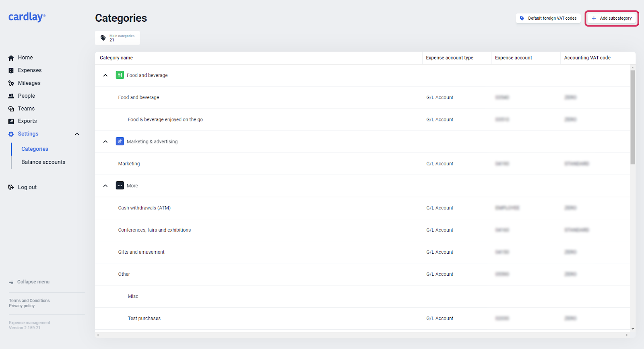This screenshot has height=349, width=644.
Task: Open Default foreign VAT codes
Action: (x=548, y=18)
